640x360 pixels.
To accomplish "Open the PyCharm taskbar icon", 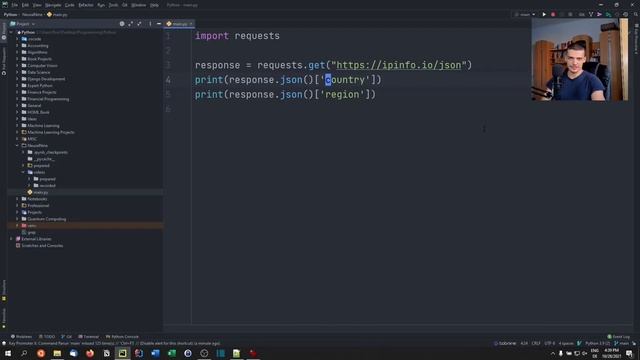I will click(122, 353).
